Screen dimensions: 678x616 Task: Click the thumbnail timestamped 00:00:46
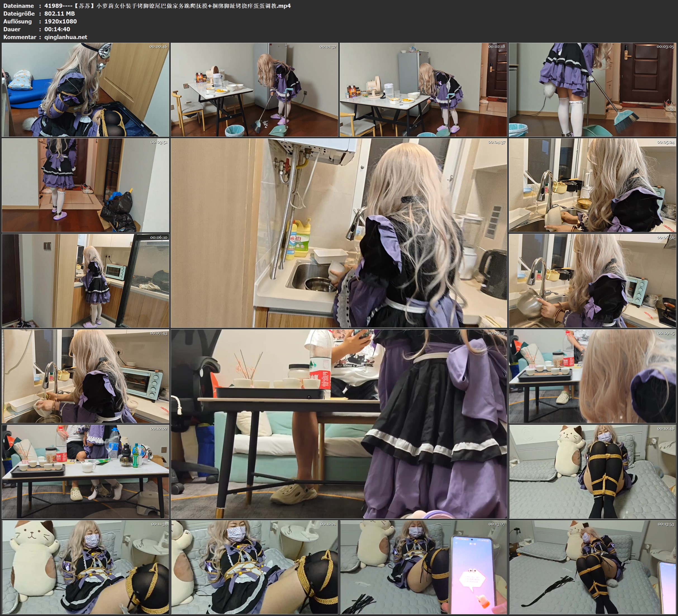click(x=85, y=89)
